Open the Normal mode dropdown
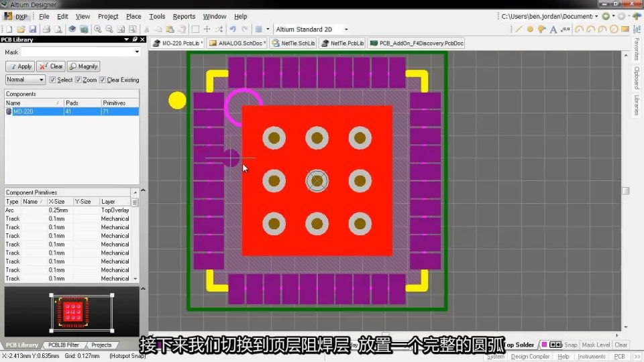Screen dimensions: 644x362 (x=25, y=80)
